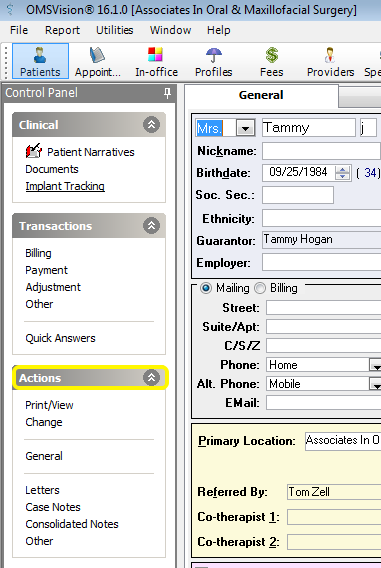Viewport: 381px width, 568px height.
Task: Open the Report menu
Action: click(x=62, y=30)
